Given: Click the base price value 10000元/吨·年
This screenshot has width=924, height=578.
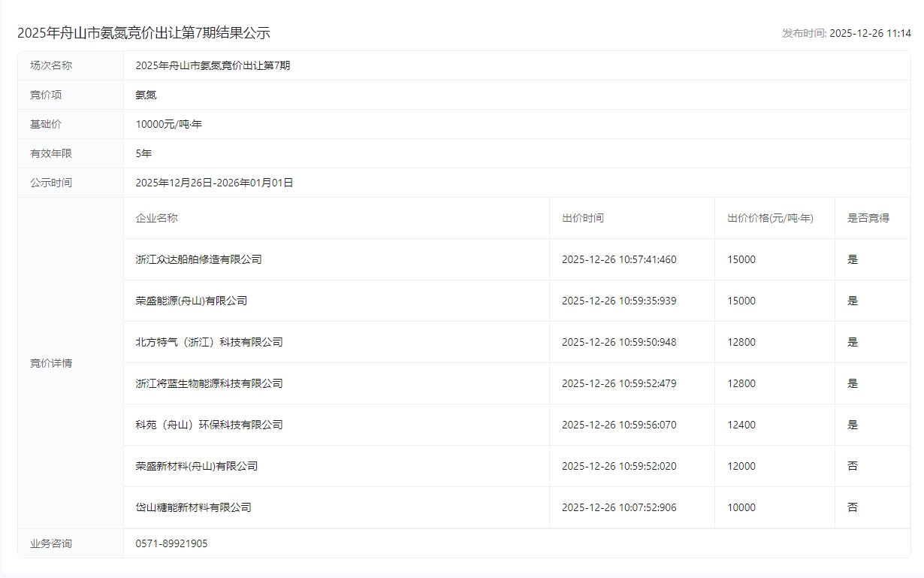Looking at the screenshot, I should point(168,124).
